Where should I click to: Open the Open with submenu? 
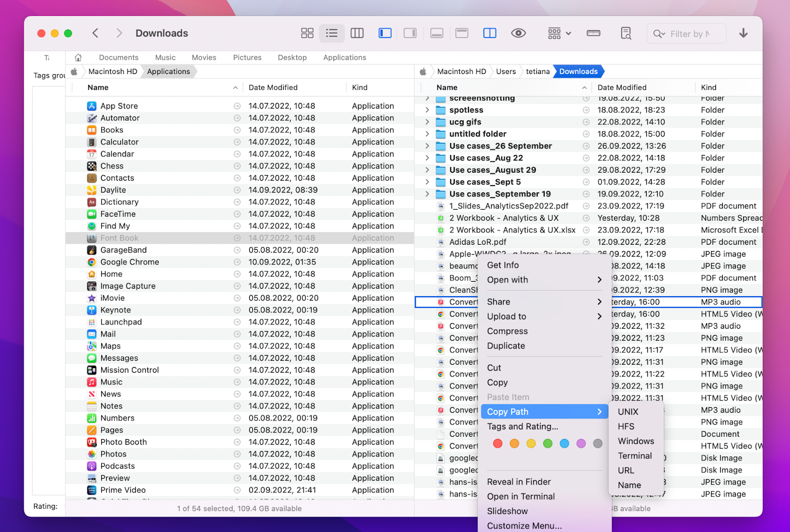(x=544, y=280)
